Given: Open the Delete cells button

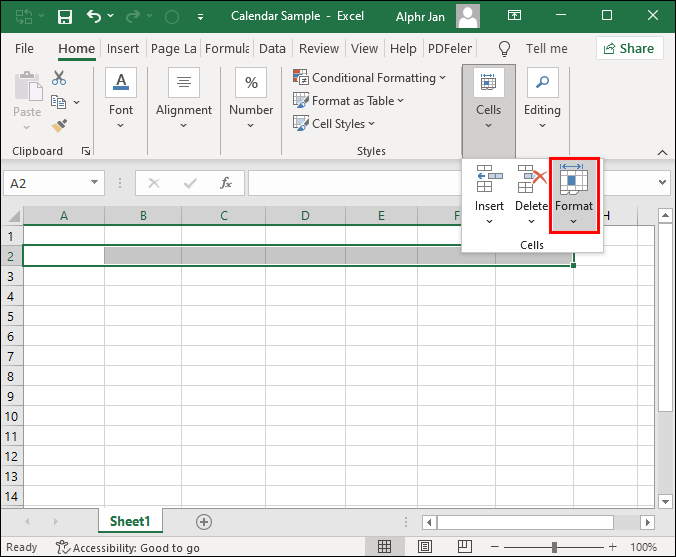Looking at the screenshot, I should click(531, 190).
